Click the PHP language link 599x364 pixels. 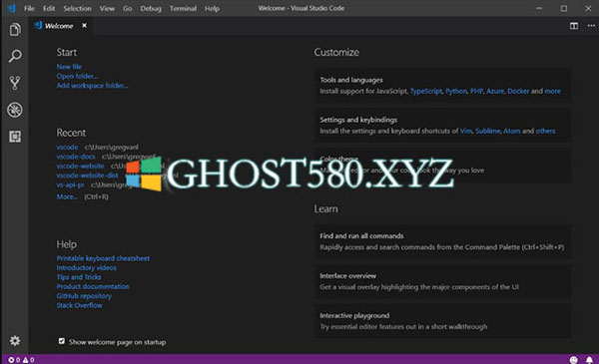pos(477,91)
